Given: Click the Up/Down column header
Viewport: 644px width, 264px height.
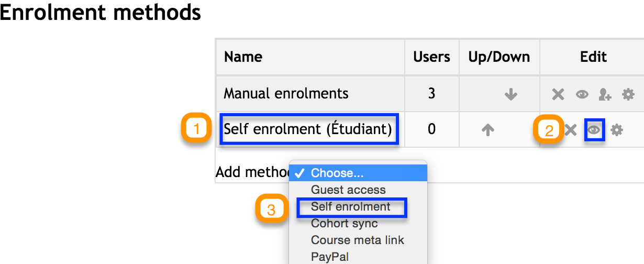Looking at the screenshot, I should [x=499, y=57].
